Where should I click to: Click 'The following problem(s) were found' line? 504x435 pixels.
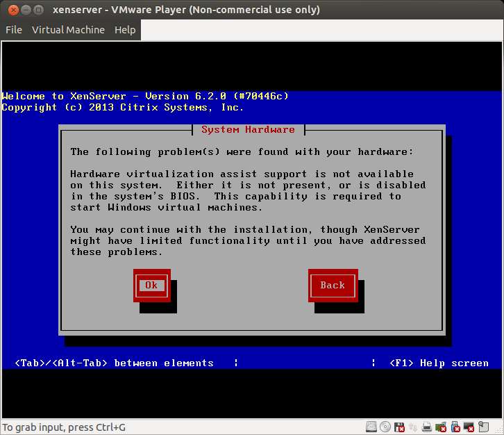click(242, 152)
